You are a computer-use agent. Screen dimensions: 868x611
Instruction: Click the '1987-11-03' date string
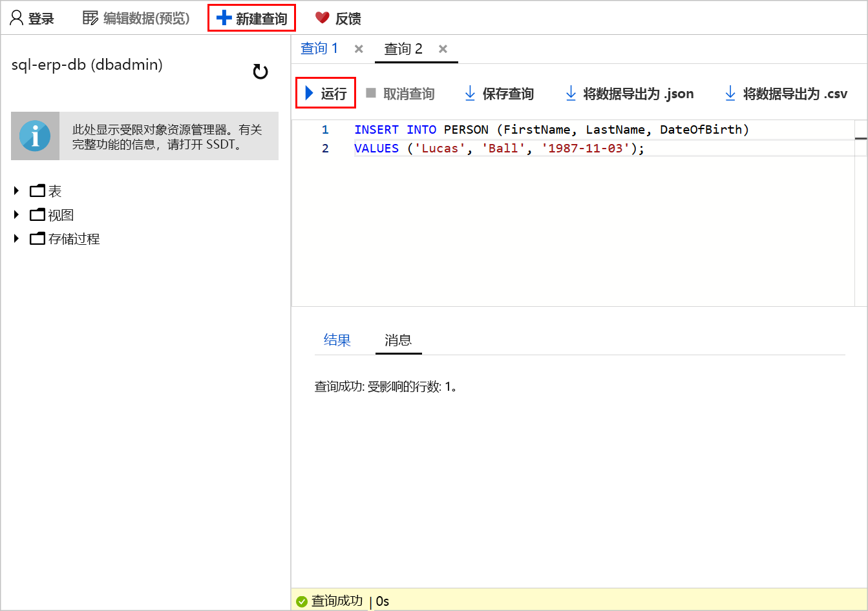(586, 149)
